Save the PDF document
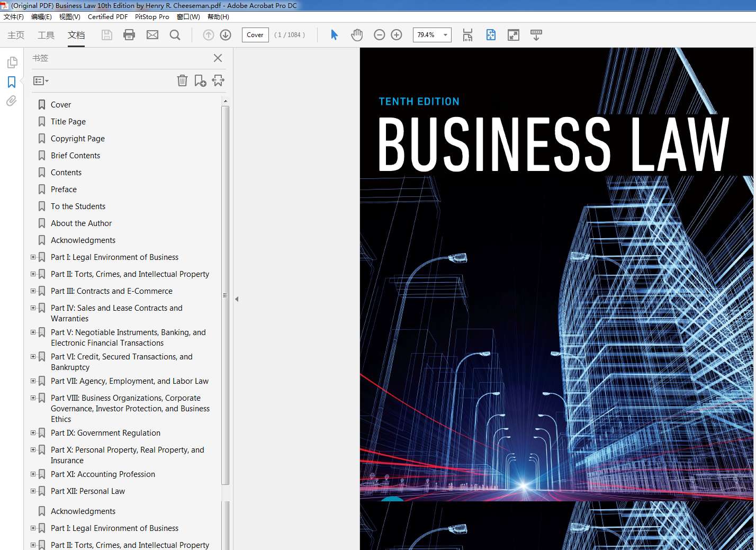 (106, 35)
